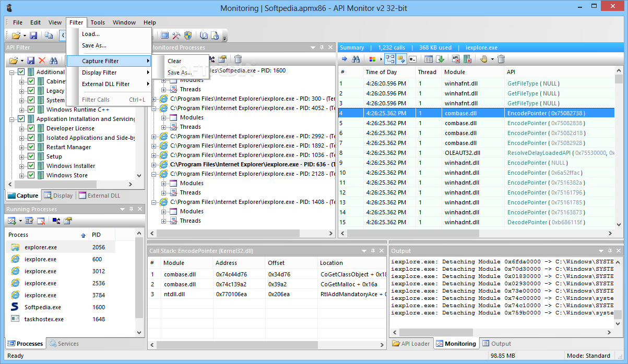Viewport: 628px width, 364px height.
Task: Toggle the Setup checkbox in API Filter
Action: [31, 156]
